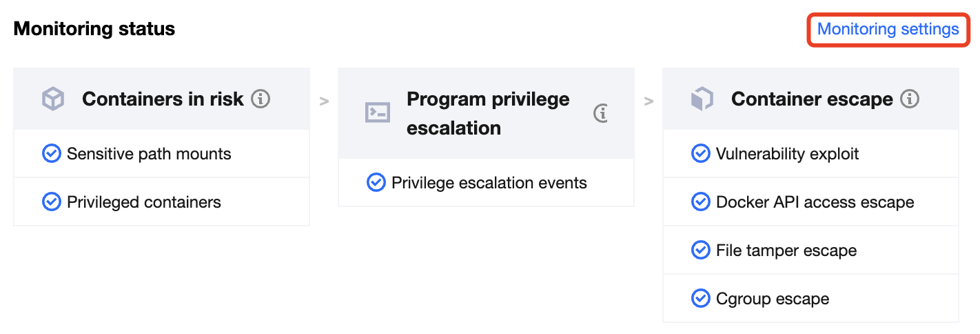Click the Container escape header
This screenshot has height=334, width=980.
coord(811,99)
